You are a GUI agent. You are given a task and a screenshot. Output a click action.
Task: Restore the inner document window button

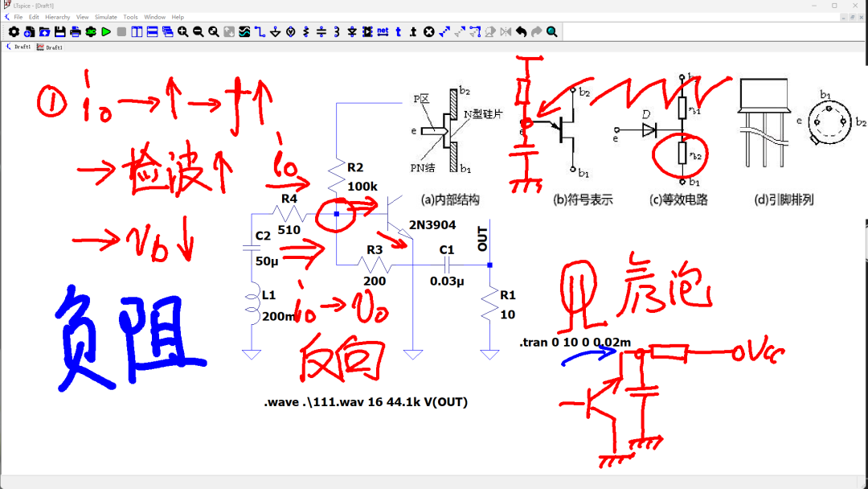click(853, 17)
